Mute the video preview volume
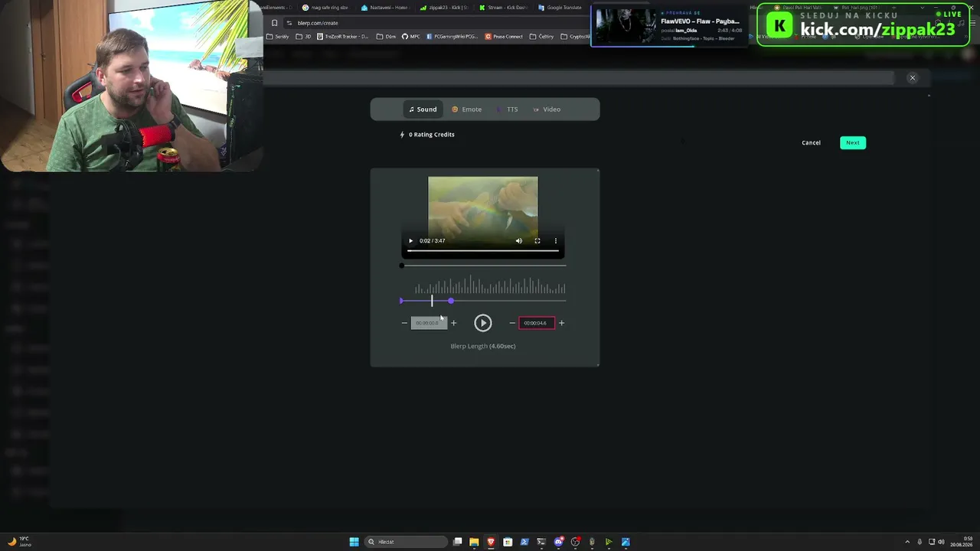 point(519,241)
